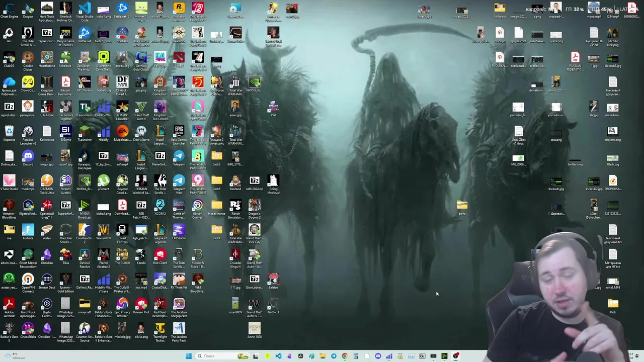Open the Windows Start button
Image resolution: width=644 pixels, height=362 pixels.
(x=188, y=356)
